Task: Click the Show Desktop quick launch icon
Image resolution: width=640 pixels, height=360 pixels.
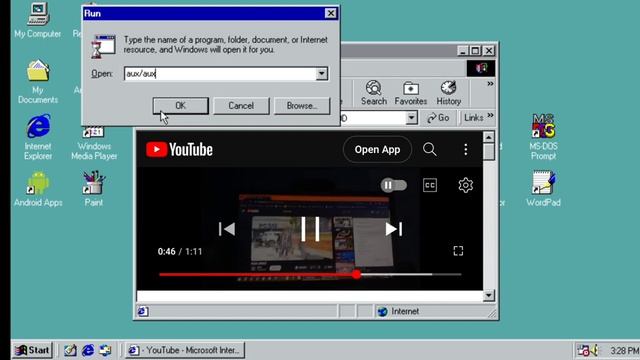Action: 70,350
